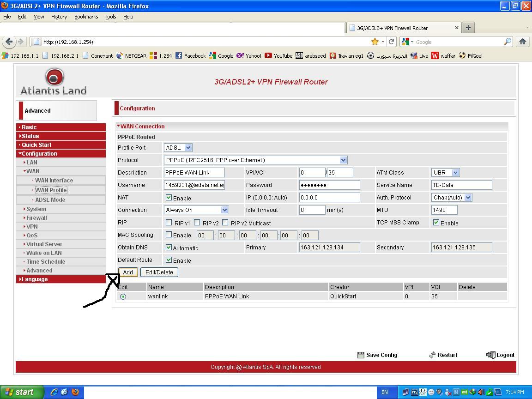Open the Tools menu
Image resolution: width=532 pixels, height=399 pixels.
pyautogui.click(x=111, y=17)
